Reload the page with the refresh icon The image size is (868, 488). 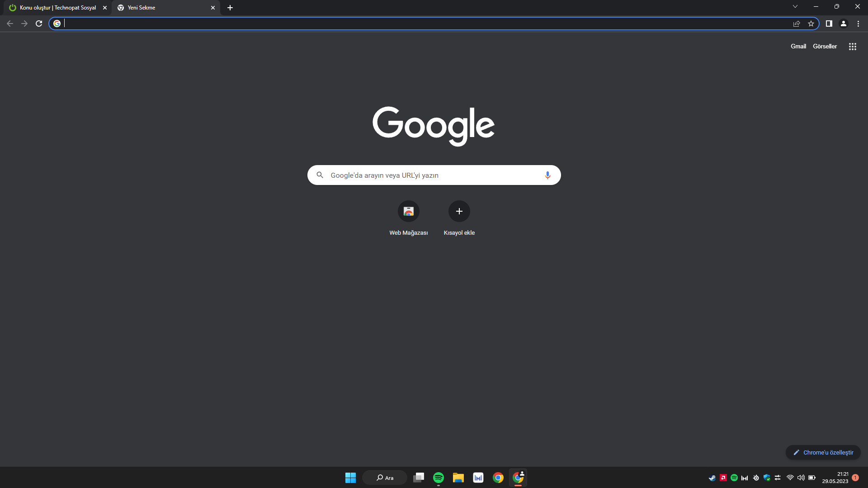click(39, 24)
